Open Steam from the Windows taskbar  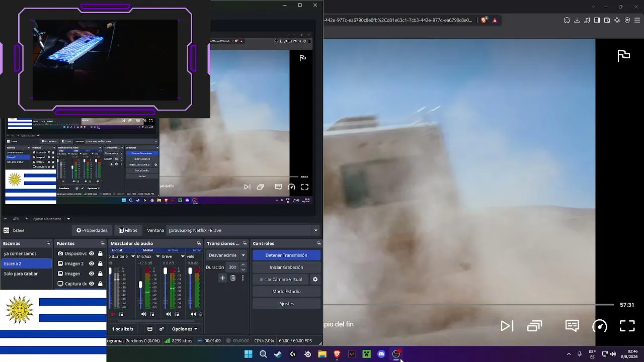(x=278, y=354)
